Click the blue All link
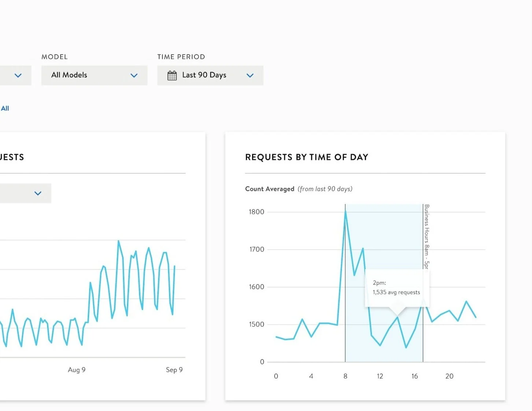Image resolution: width=532 pixels, height=411 pixels. 5,108
